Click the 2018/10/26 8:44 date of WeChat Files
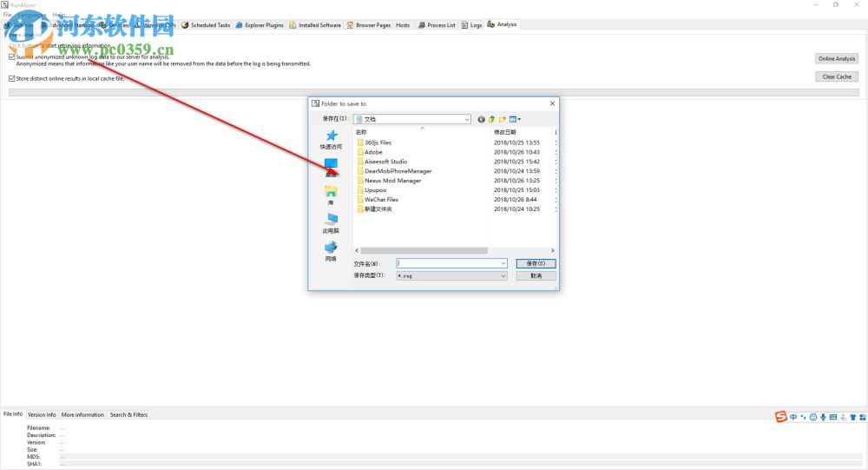 515,200
